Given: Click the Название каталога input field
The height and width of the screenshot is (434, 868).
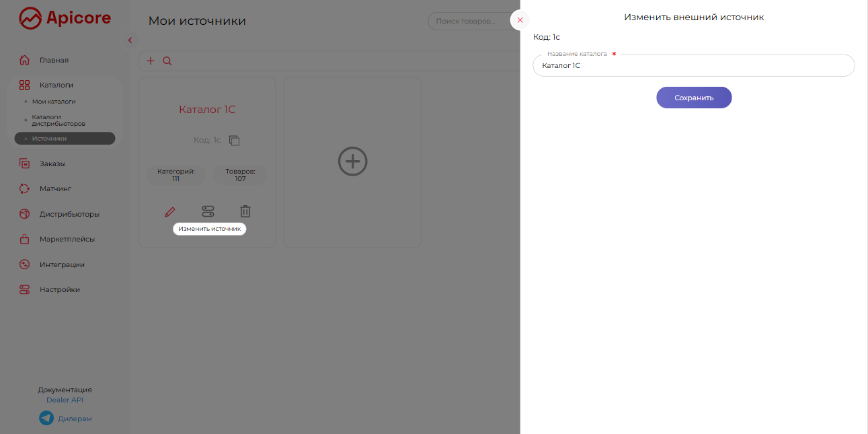Looking at the screenshot, I should click(693, 66).
